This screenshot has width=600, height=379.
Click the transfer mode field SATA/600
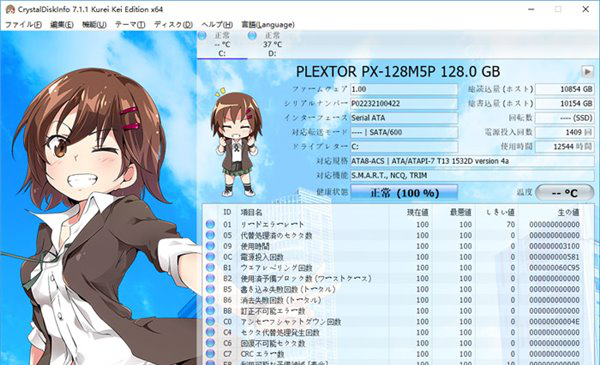pyautogui.click(x=404, y=132)
